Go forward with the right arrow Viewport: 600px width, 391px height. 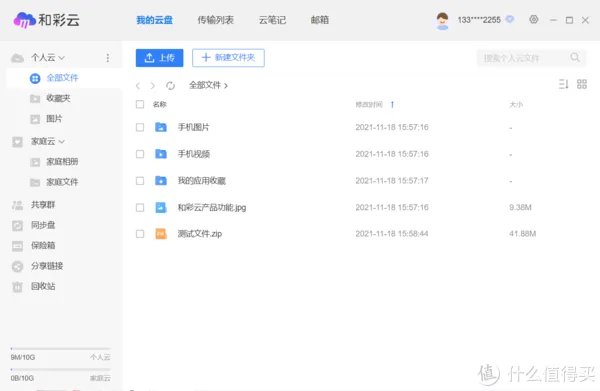coord(153,86)
